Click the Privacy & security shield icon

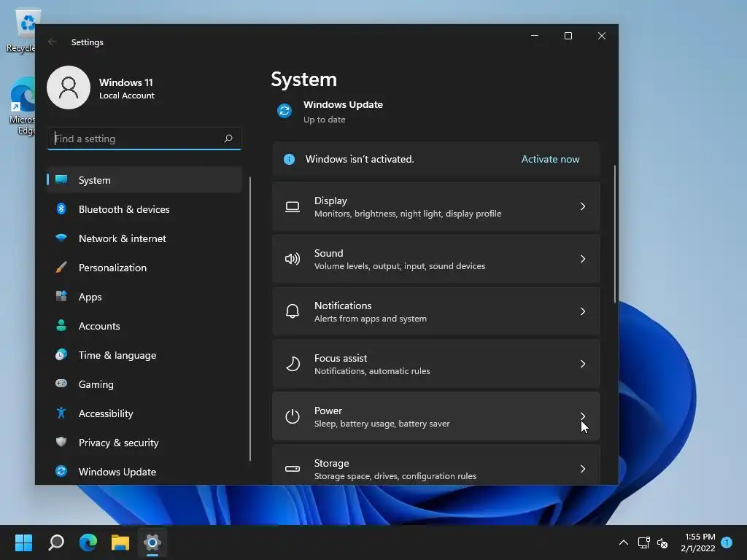coord(61,442)
